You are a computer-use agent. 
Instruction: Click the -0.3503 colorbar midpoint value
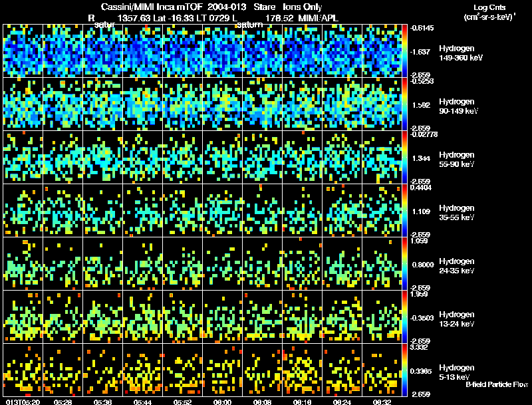click(x=422, y=318)
